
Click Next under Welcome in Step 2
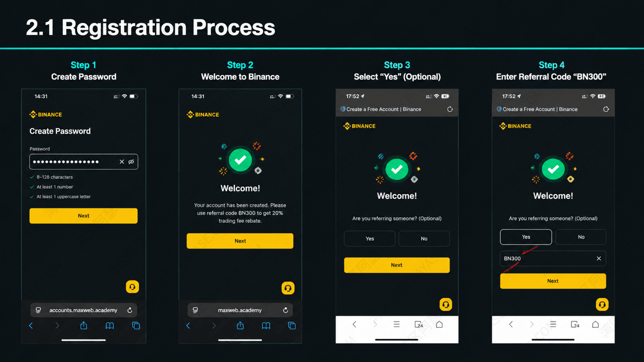240,241
